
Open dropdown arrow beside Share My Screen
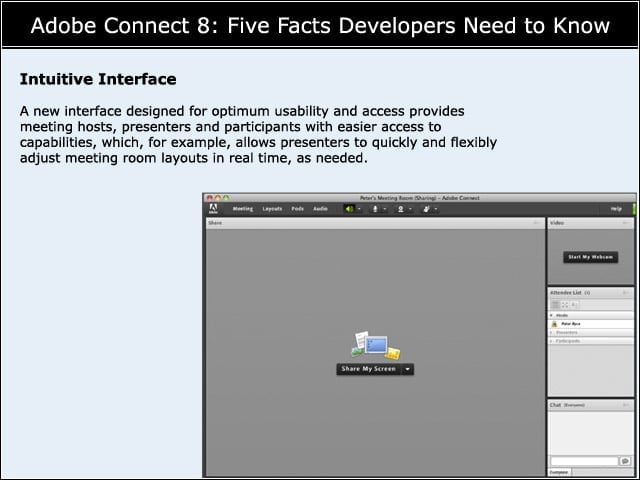tap(408, 369)
